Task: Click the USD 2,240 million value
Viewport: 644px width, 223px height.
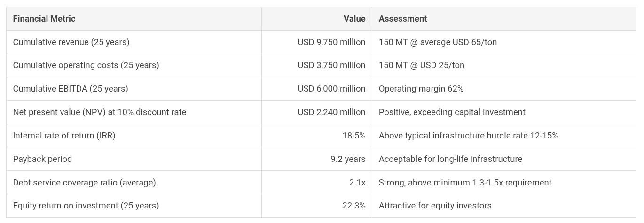Action: click(x=331, y=112)
